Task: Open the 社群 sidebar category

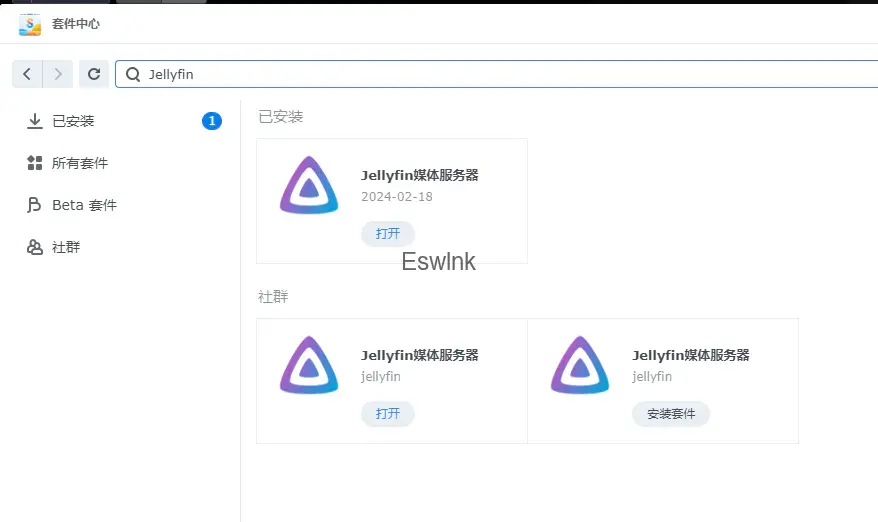Action: click(66, 247)
